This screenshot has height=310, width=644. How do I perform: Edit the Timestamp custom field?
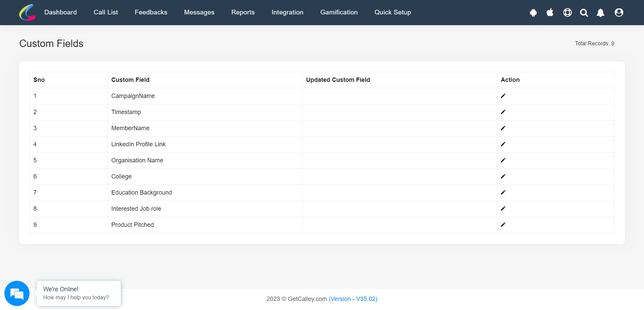[503, 112]
